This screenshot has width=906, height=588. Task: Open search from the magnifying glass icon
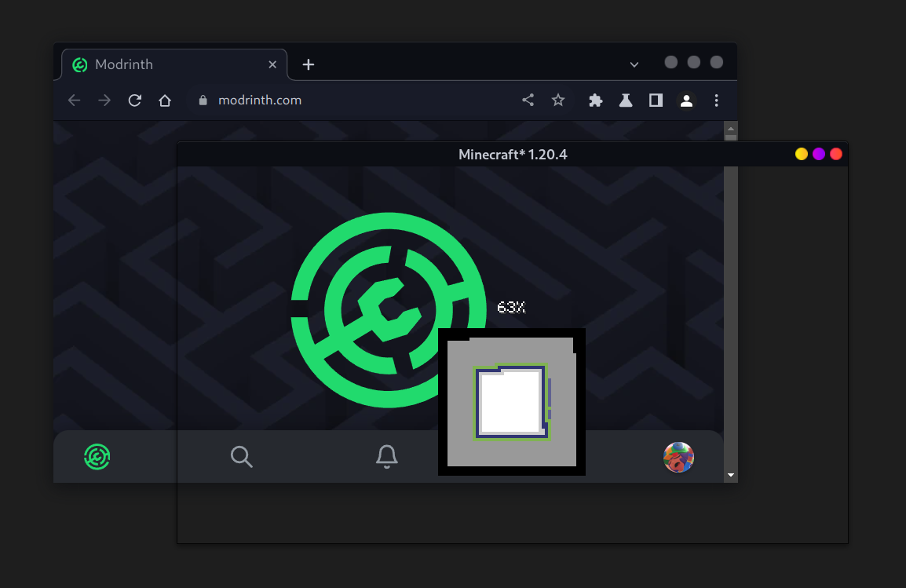242,456
